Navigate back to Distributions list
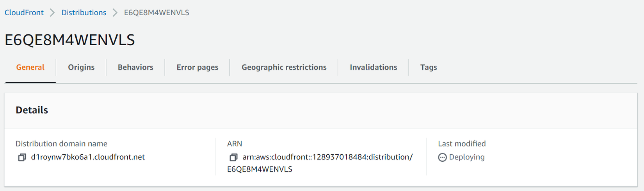Image resolution: width=644 pixels, height=191 pixels. click(x=84, y=12)
